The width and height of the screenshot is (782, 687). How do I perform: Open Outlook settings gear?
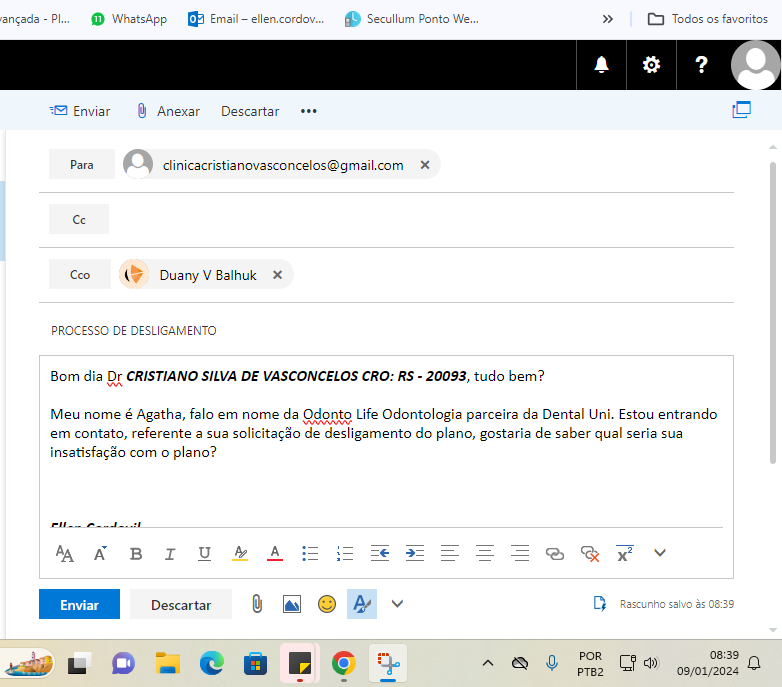point(651,65)
